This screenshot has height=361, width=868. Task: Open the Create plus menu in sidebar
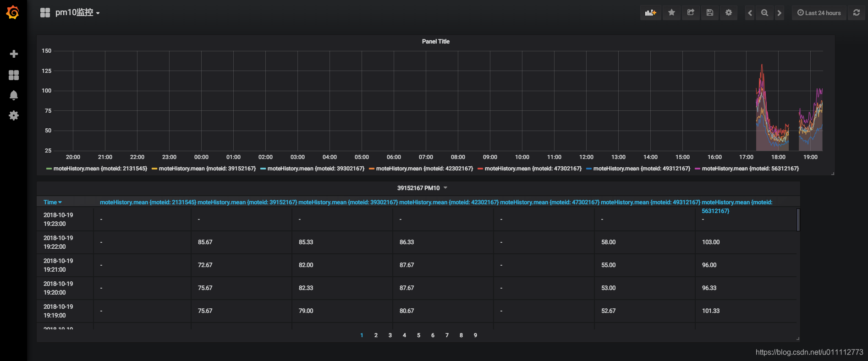14,54
